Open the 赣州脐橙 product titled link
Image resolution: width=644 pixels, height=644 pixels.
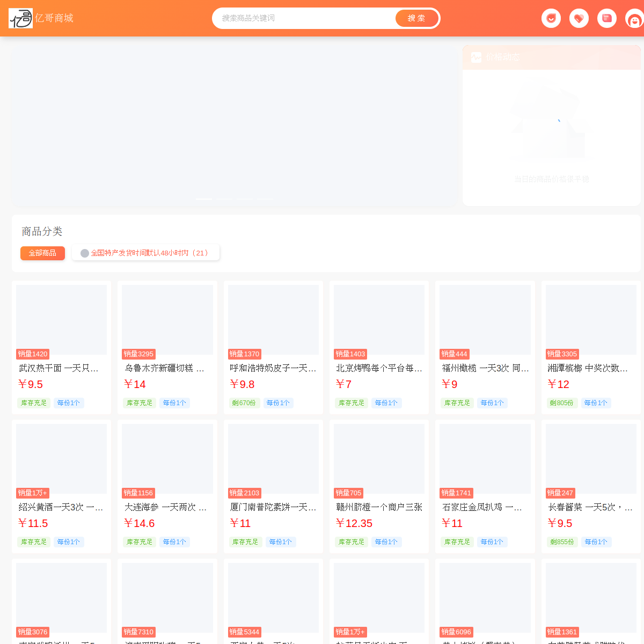[x=379, y=507]
